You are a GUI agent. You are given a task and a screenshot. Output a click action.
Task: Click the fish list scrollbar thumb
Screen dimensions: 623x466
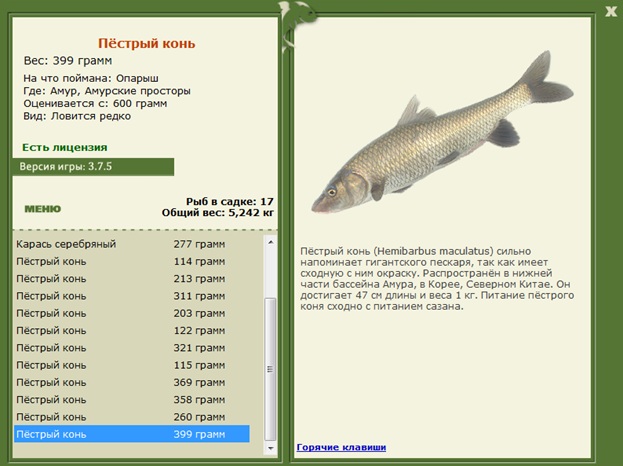270,369
